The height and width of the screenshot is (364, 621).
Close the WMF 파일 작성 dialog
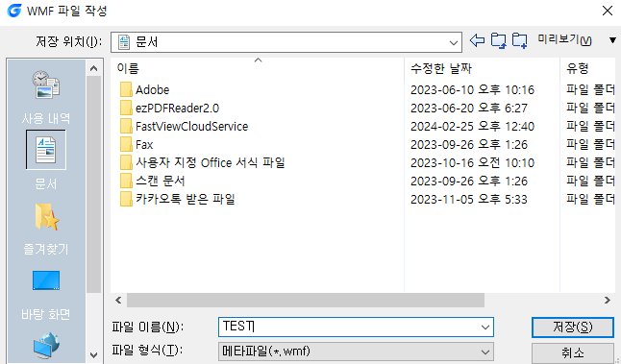(x=608, y=11)
